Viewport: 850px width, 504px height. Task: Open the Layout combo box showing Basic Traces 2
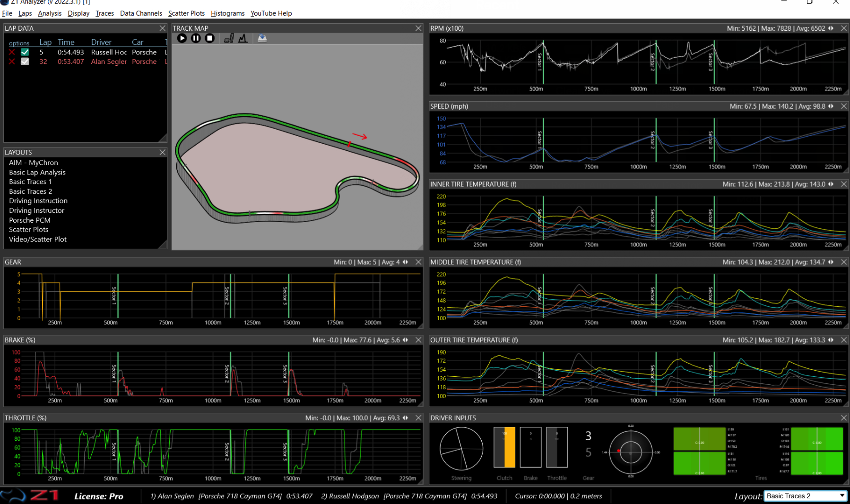point(805,496)
